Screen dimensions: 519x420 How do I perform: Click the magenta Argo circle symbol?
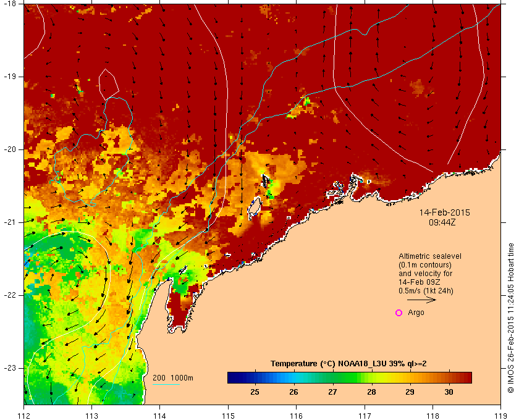click(x=399, y=313)
